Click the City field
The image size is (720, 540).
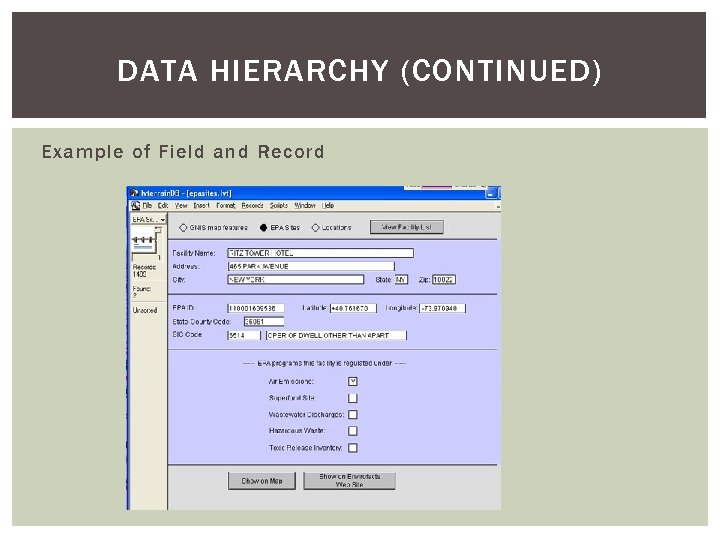tap(296, 280)
